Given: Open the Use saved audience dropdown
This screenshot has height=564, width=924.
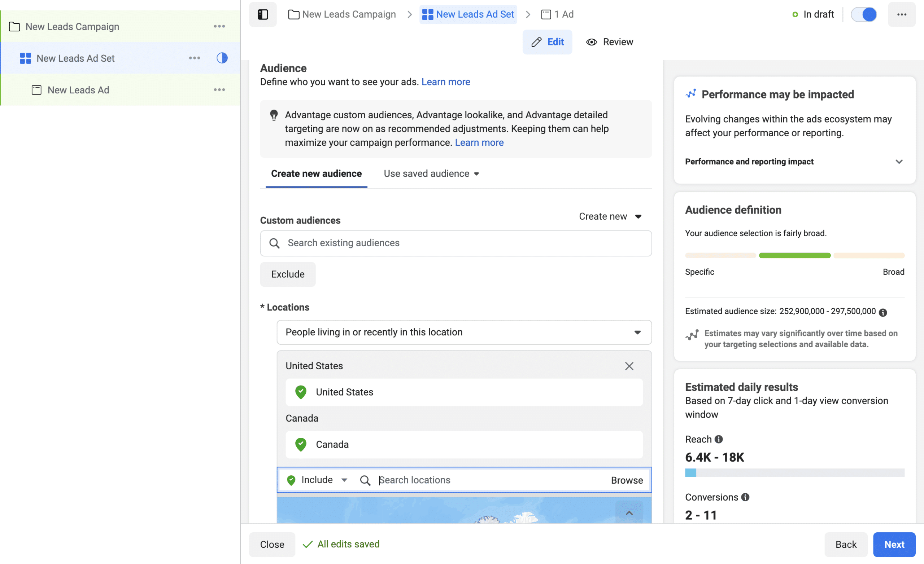Looking at the screenshot, I should coord(430,173).
